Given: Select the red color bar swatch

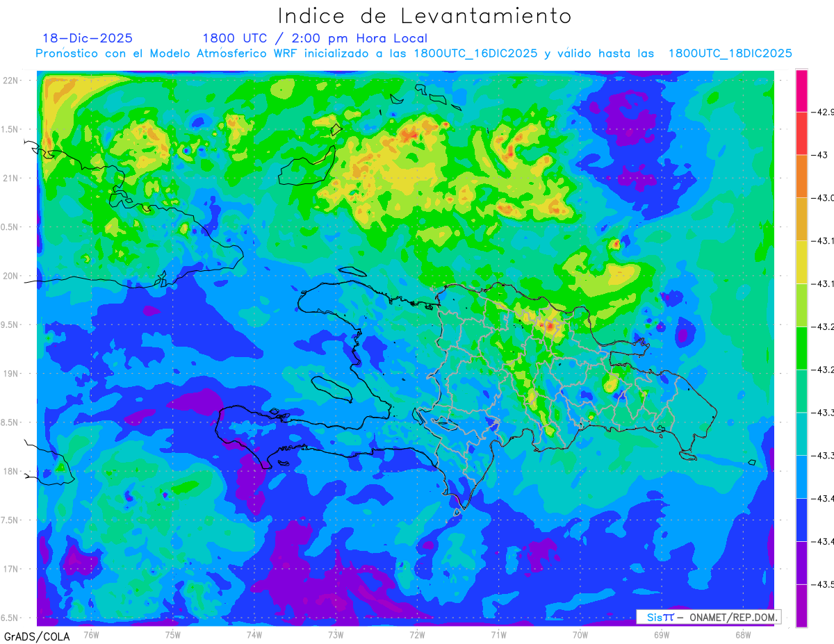Looking at the screenshot, I should click(x=801, y=133).
